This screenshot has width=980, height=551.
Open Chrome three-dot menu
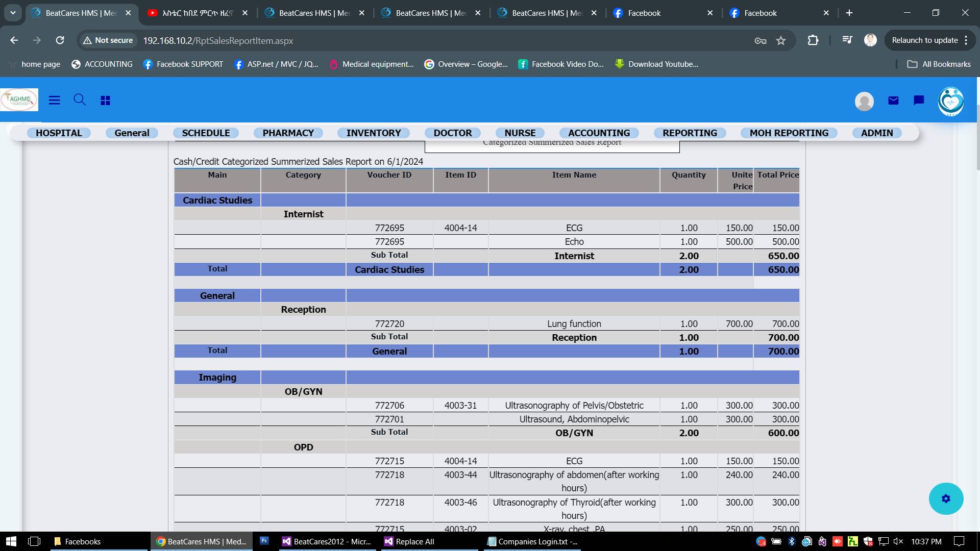(966, 40)
